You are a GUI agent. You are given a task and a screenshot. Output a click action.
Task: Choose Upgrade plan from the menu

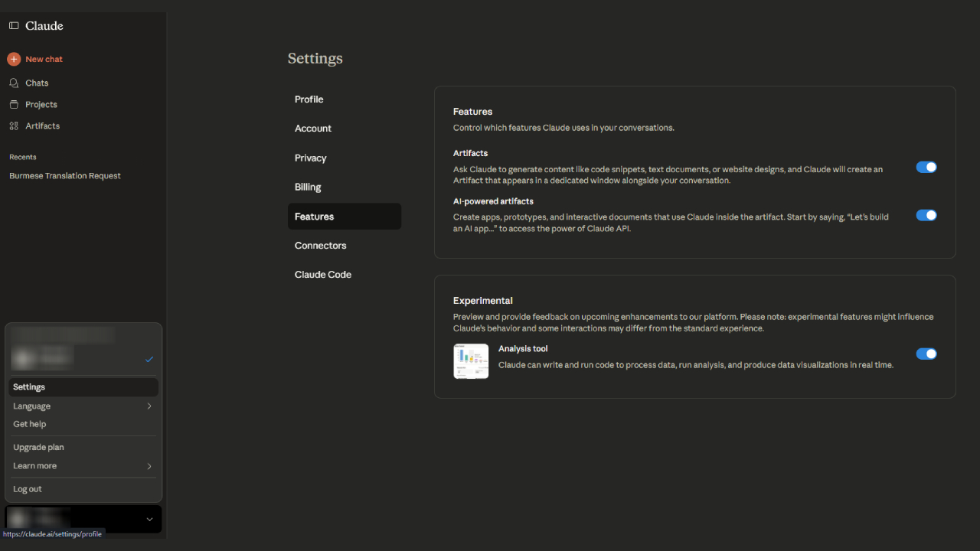point(38,447)
